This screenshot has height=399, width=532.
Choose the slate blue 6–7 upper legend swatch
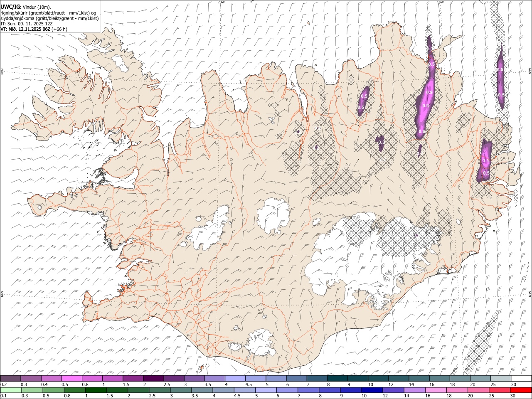click(x=296, y=379)
